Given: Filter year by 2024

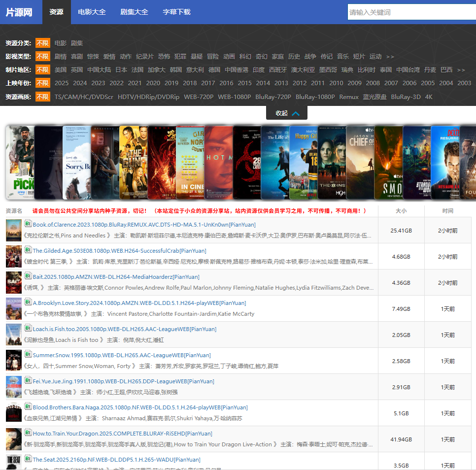Looking at the screenshot, I should point(80,83).
